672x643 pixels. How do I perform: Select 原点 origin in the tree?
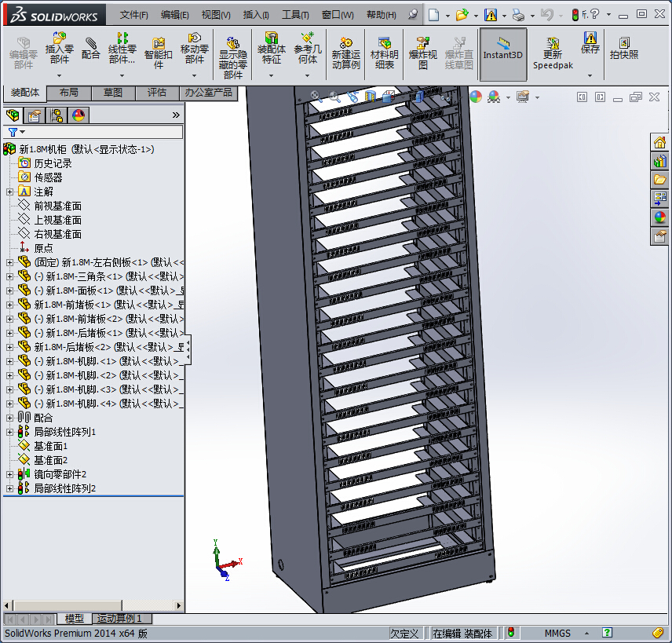tap(43, 249)
